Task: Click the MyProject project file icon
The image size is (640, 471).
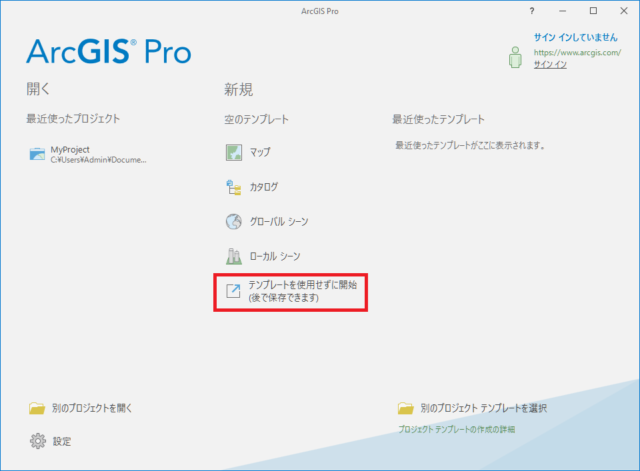Action: tap(37, 154)
